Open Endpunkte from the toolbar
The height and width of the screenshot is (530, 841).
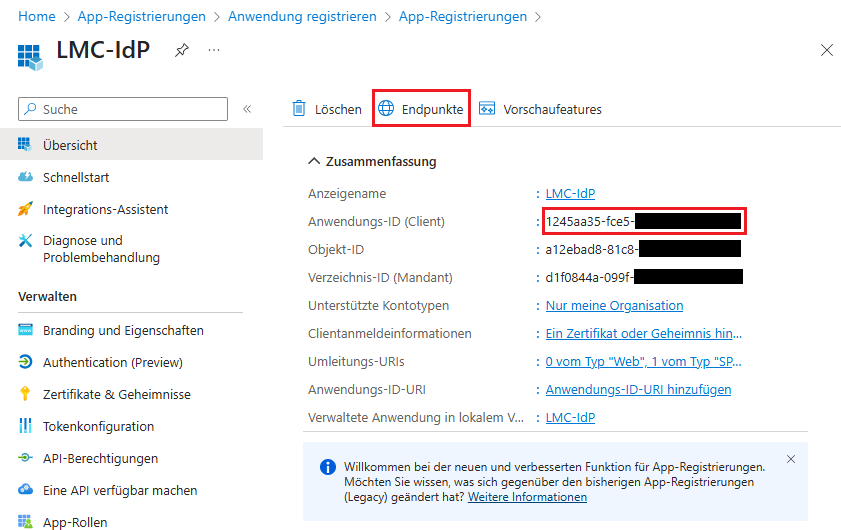click(x=421, y=109)
